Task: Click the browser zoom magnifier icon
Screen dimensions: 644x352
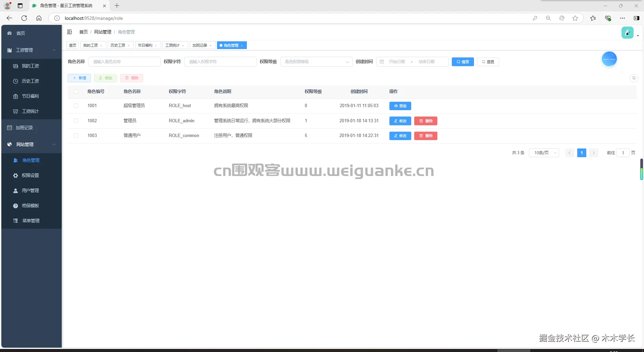Action: coord(548,18)
